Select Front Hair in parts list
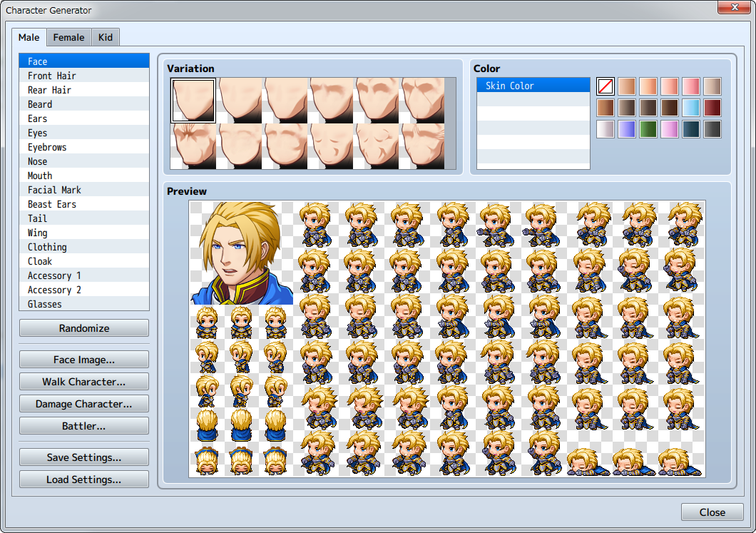Viewport: 756px width, 533px height. (x=84, y=76)
